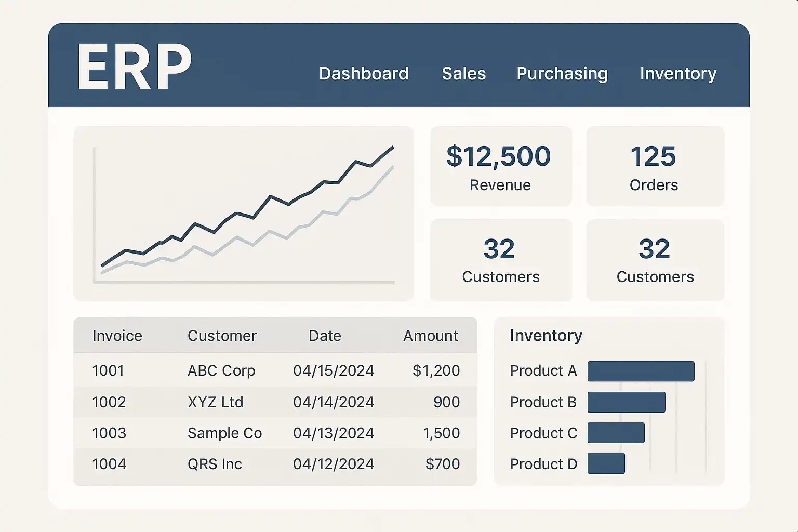This screenshot has height=532, width=798.
Task: Click Sample Co in the invoice table
Action: pyautogui.click(x=224, y=433)
